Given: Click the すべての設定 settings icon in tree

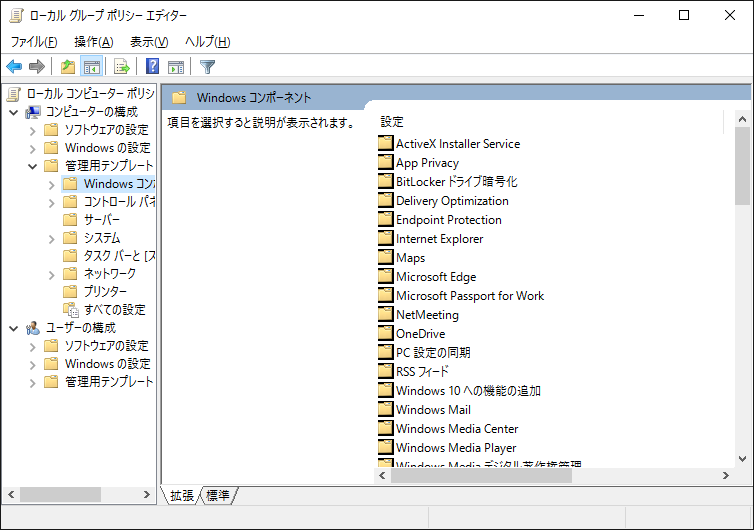Looking at the screenshot, I should tap(71, 310).
